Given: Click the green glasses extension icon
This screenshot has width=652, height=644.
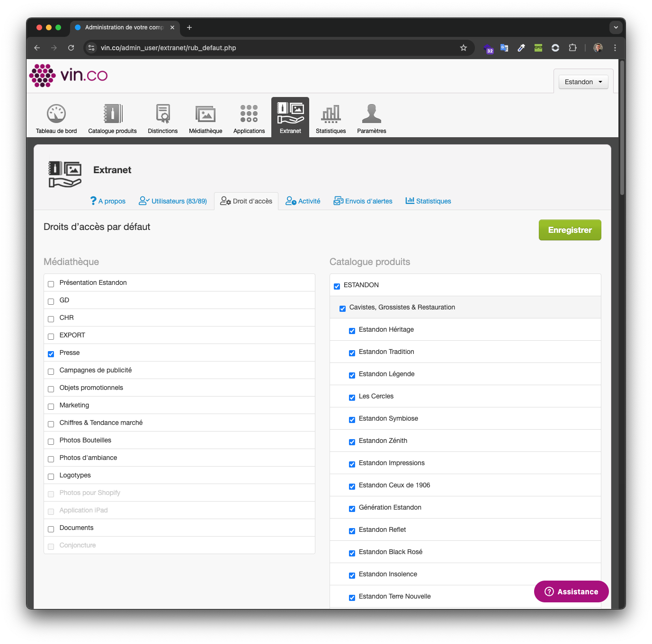Looking at the screenshot, I should click(538, 48).
